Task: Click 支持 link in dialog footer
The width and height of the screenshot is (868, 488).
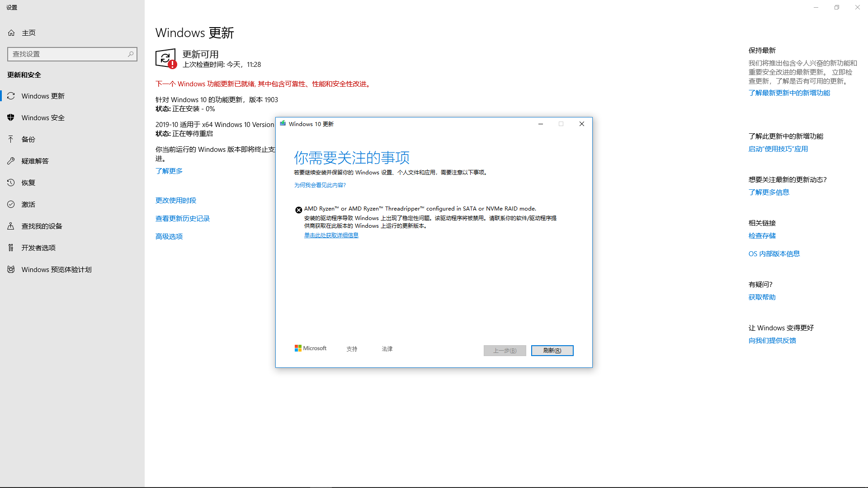Action: [352, 349]
